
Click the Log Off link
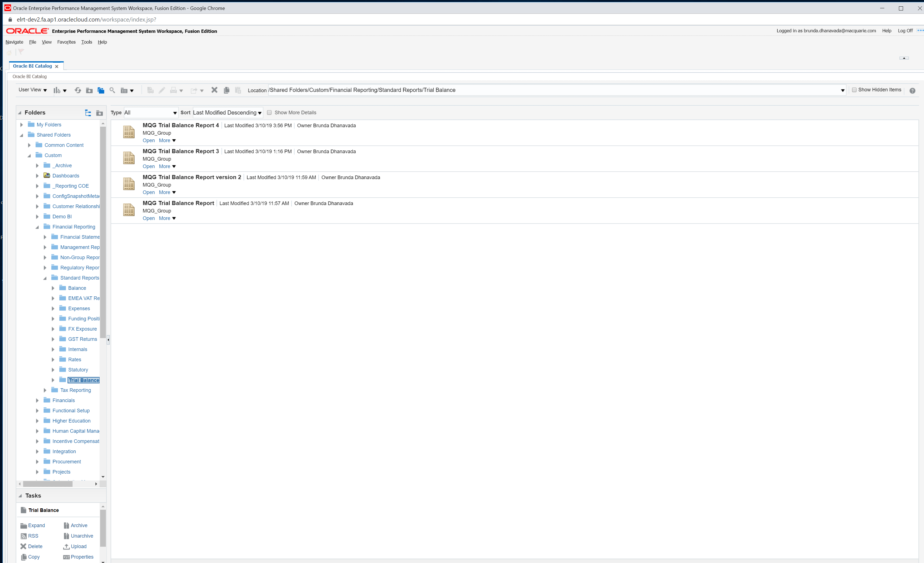pos(905,31)
